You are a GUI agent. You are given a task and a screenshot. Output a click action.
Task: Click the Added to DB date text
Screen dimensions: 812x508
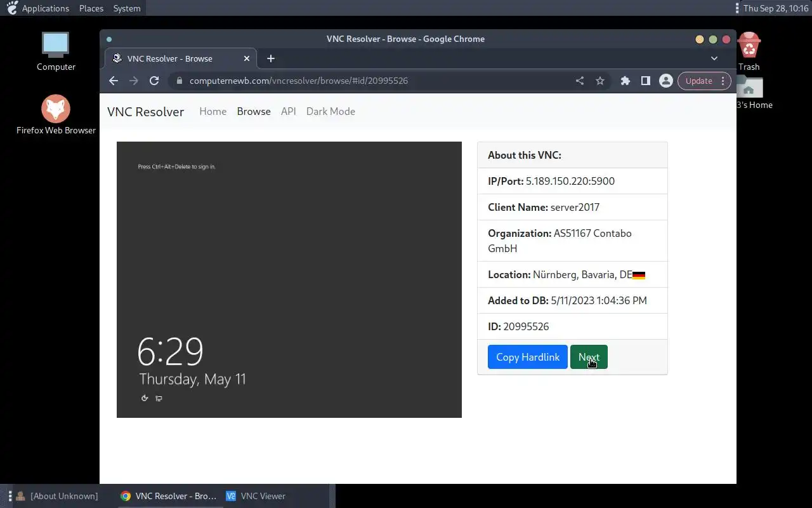[x=567, y=300]
